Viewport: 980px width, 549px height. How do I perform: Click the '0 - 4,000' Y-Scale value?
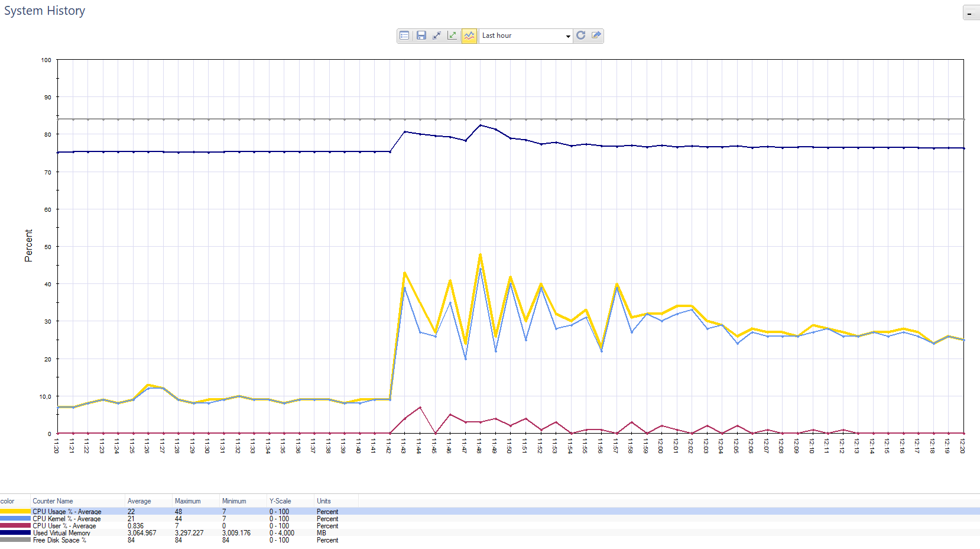tap(282, 532)
